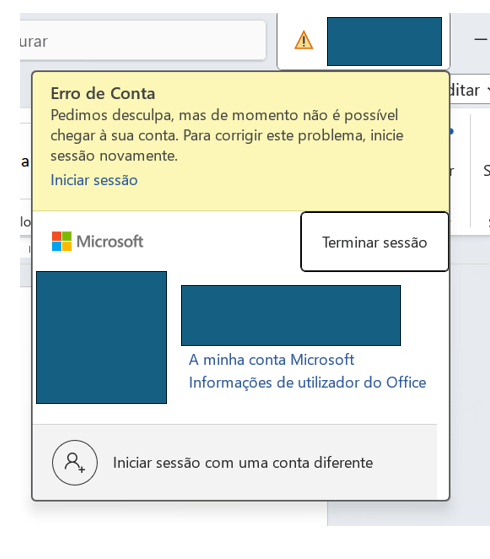Click the add-account person icon
Image resolution: width=490 pixels, height=559 pixels.
point(75,462)
